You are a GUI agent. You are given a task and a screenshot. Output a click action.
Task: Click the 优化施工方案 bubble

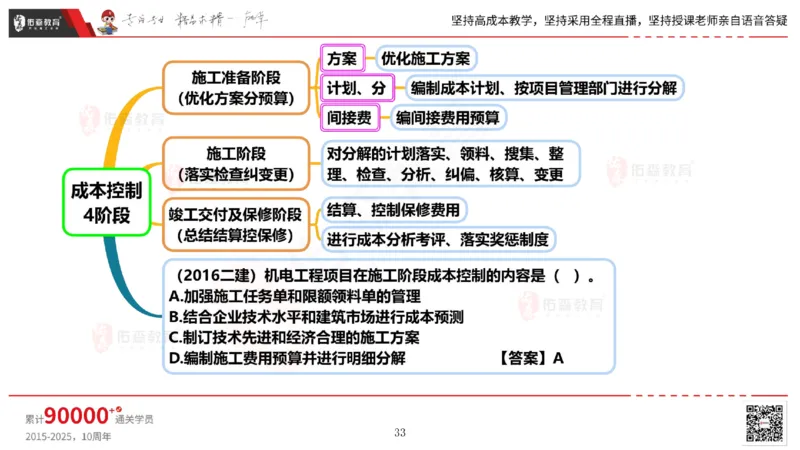click(426, 59)
